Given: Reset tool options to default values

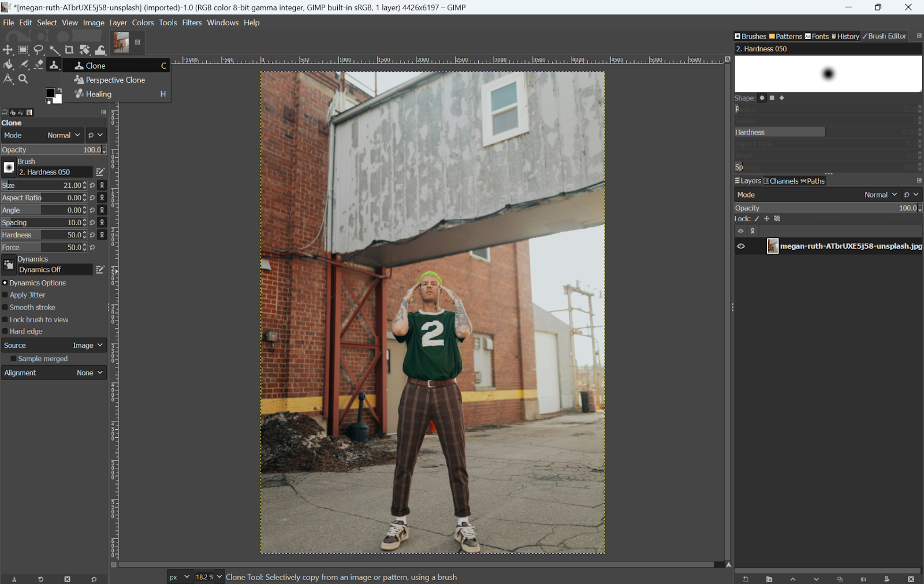Looking at the screenshot, I should coord(94,579).
